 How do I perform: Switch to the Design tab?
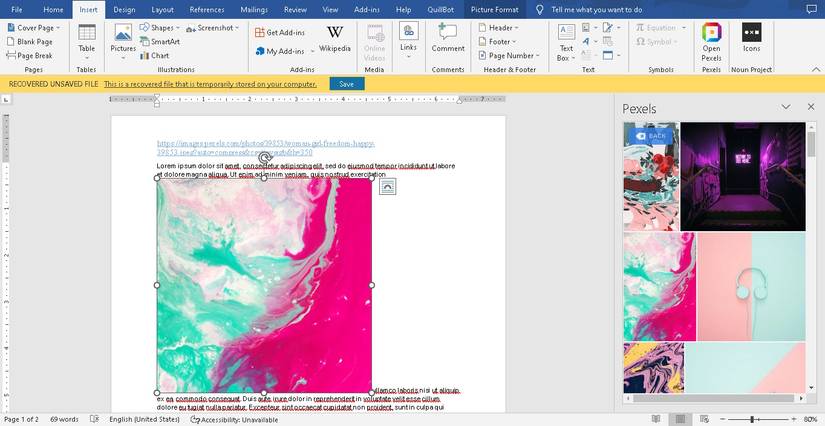pos(124,9)
